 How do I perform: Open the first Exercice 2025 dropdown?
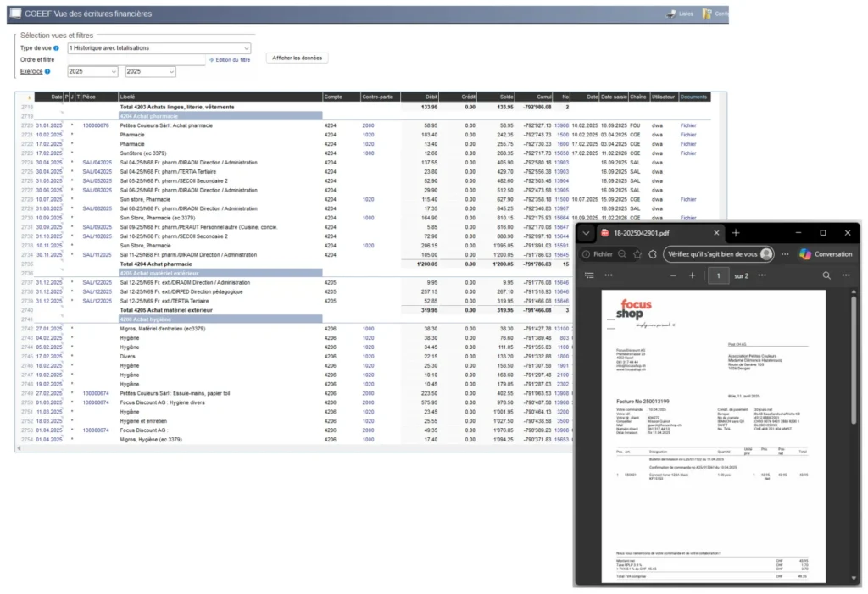(x=92, y=71)
